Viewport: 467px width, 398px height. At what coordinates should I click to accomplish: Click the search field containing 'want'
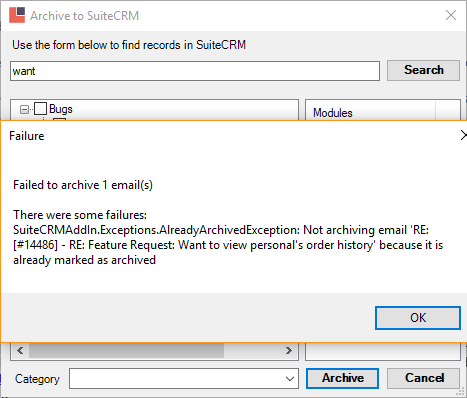click(195, 71)
